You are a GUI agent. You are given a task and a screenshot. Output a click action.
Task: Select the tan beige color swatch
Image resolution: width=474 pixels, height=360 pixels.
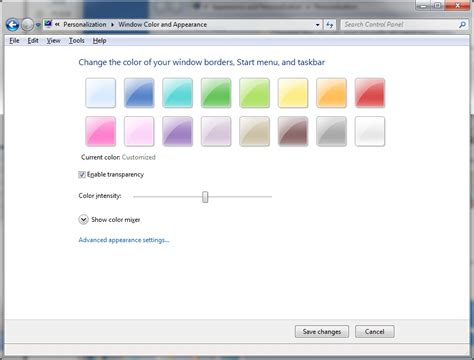254,131
